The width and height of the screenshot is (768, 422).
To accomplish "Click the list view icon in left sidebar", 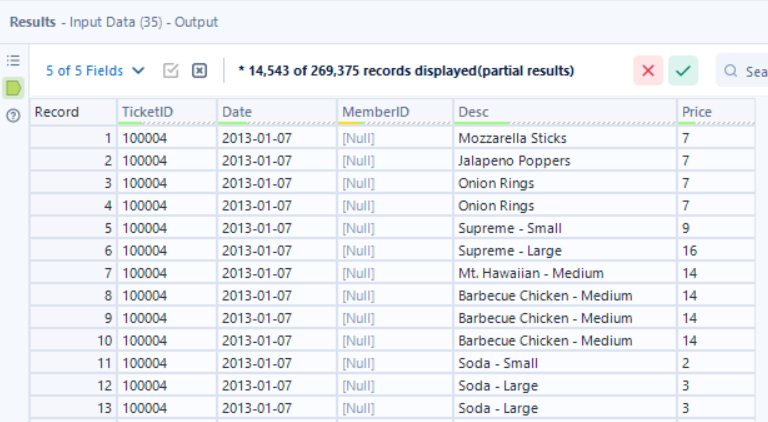I will pyautogui.click(x=14, y=61).
